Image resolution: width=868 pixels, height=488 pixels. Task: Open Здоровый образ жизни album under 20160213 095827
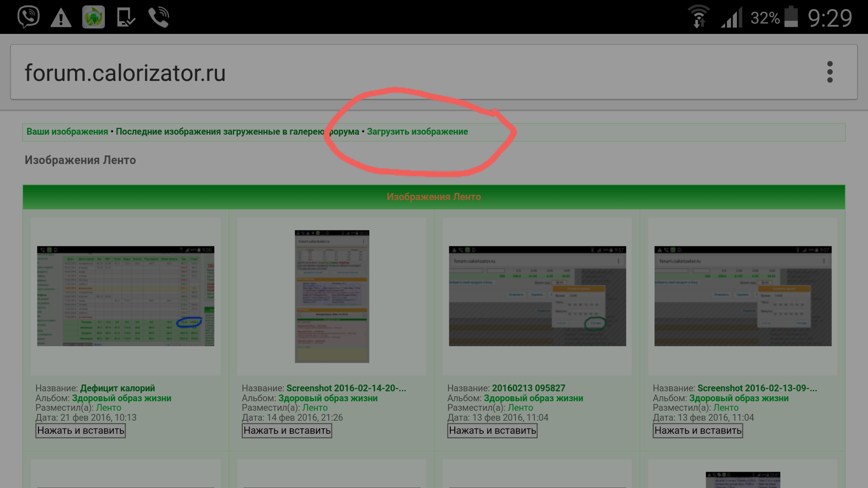pos(533,398)
